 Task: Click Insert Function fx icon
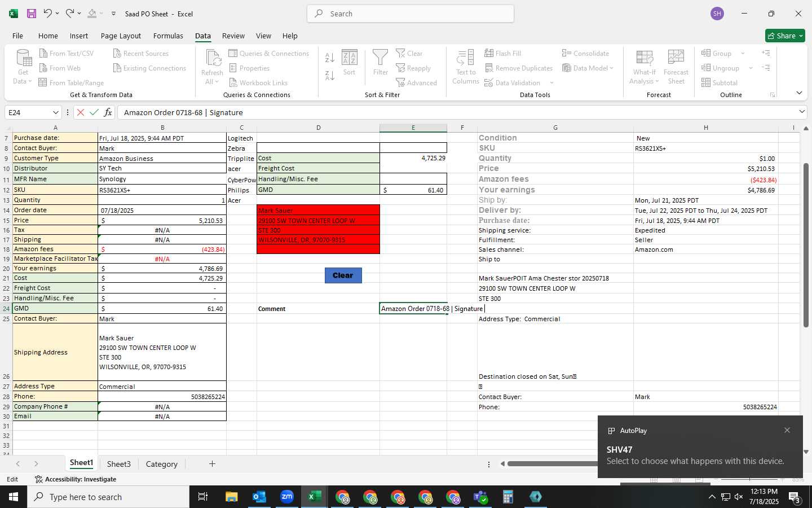point(108,112)
